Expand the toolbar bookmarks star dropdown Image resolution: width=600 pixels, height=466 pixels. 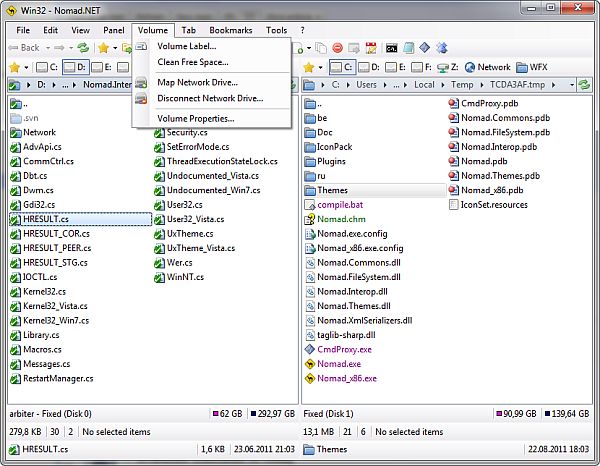114,48
